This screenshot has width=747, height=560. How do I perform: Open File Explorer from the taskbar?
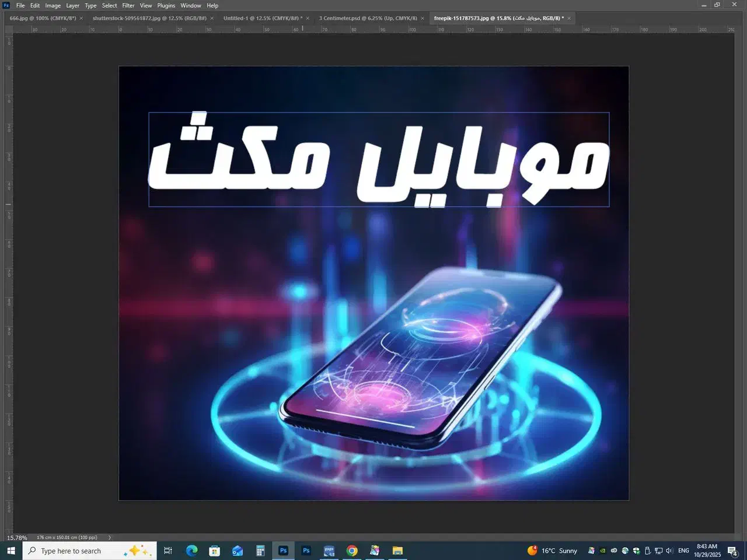click(397, 551)
